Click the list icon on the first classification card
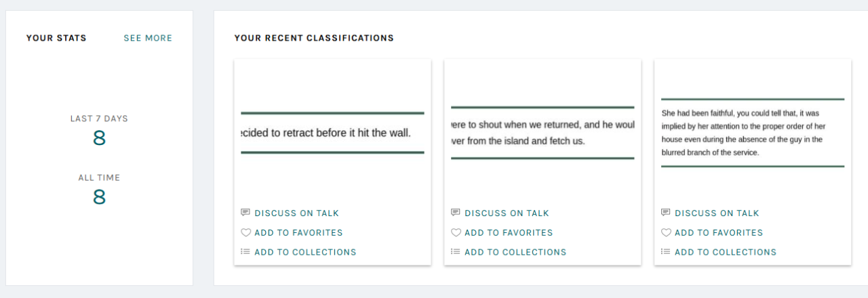 pyautogui.click(x=245, y=252)
